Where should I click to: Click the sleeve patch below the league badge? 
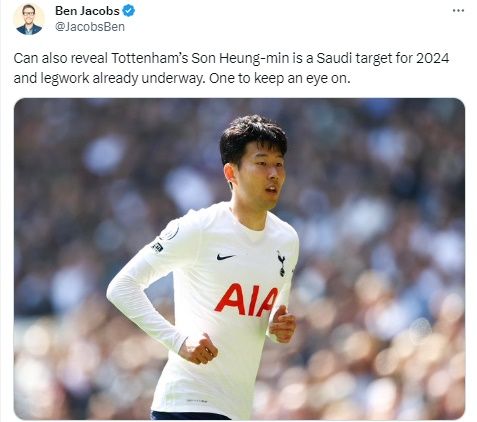pos(157,247)
